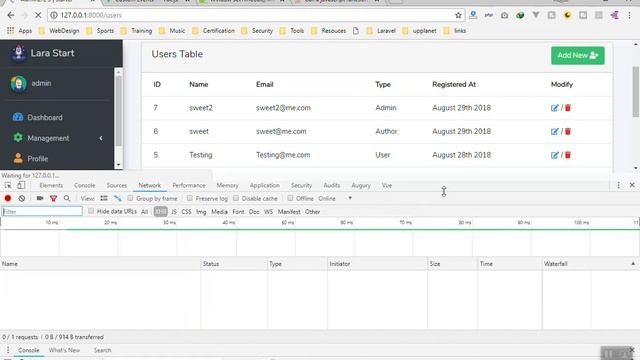Expand the Management sidebar menu arrow
The width and height of the screenshot is (640, 360).
coord(101,138)
